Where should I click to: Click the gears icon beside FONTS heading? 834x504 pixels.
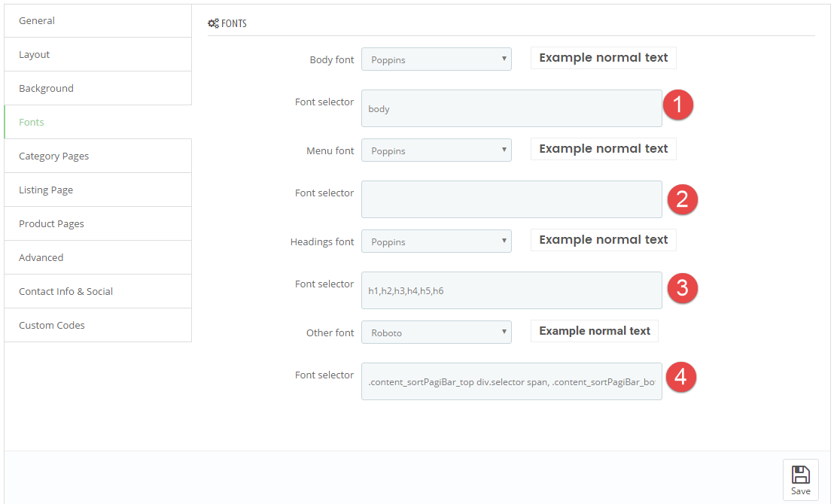(x=213, y=23)
